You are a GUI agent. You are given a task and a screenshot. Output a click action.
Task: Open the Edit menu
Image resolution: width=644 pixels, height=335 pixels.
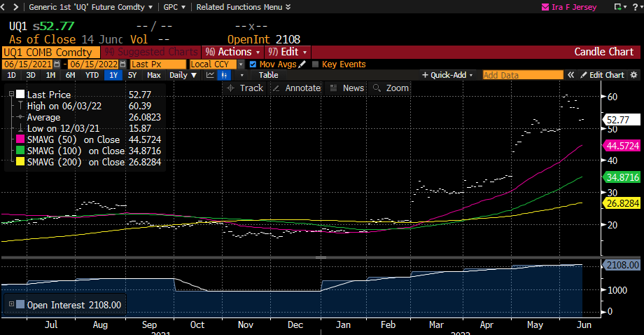(288, 52)
